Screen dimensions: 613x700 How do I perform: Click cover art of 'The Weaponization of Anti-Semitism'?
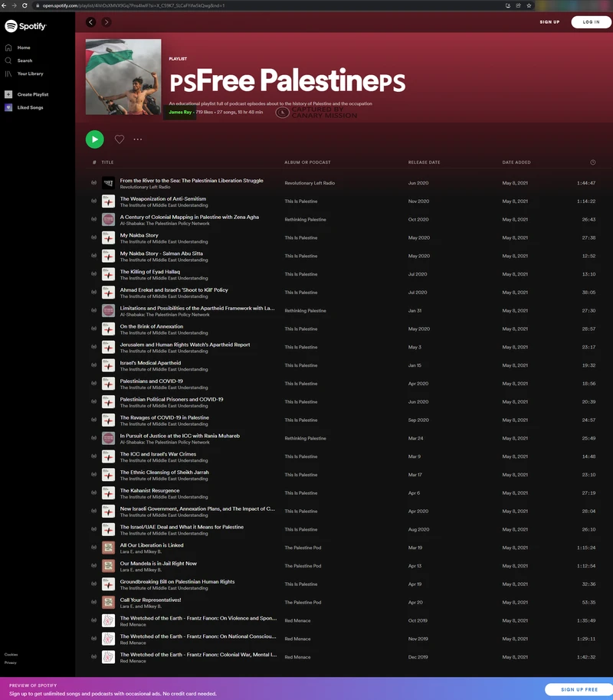click(x=109, y=201)
